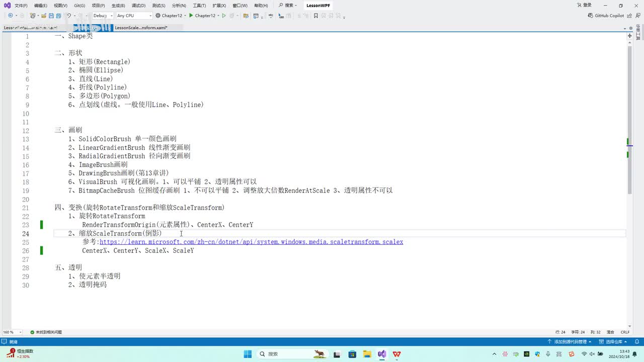The image size is (644, 362).
Task: Click the CRLF line ending indicator
Action: (625, 332)
